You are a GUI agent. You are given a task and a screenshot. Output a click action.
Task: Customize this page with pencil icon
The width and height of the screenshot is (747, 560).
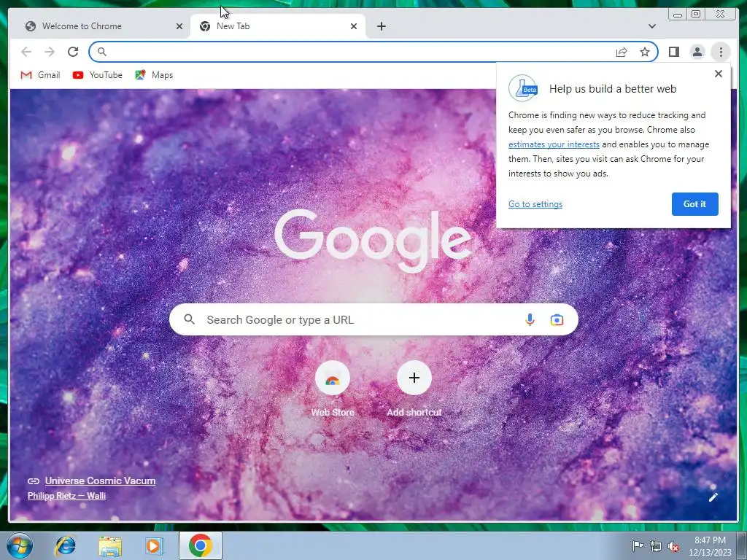coord(713,497)
